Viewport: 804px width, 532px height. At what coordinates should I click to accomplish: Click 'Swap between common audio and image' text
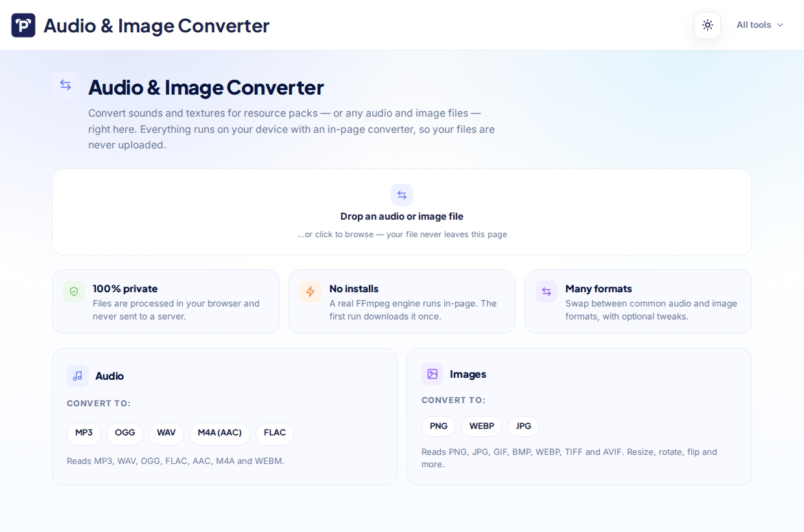coord(651,310)
